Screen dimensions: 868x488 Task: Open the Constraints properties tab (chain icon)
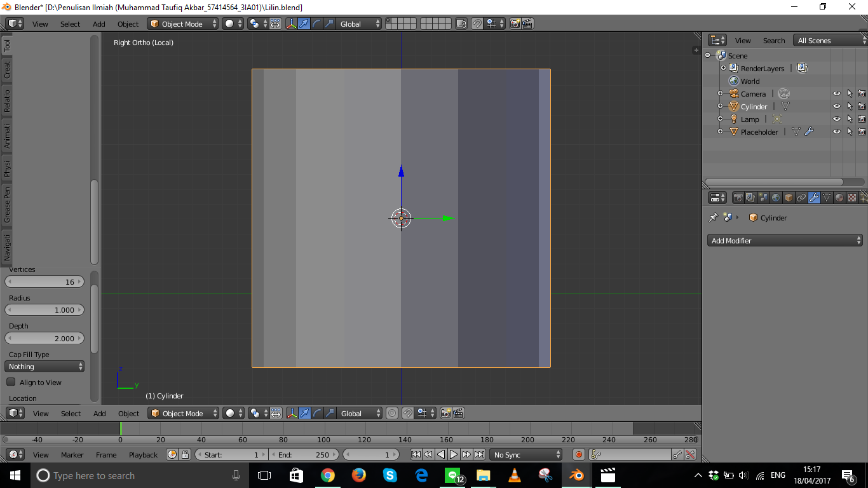click(x=801, y=198)
